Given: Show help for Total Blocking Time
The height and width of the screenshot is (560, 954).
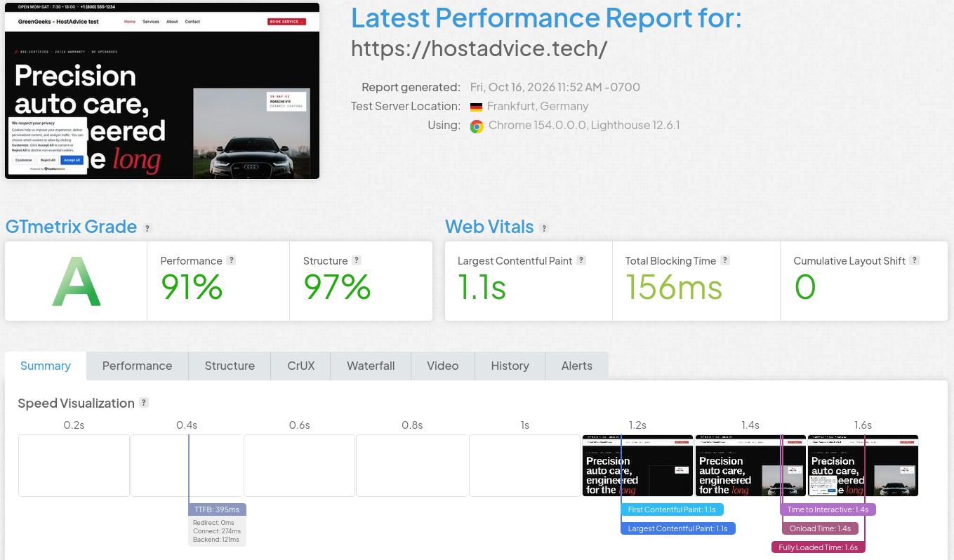Looking at the screenshot, I should [x=725, y=260].
